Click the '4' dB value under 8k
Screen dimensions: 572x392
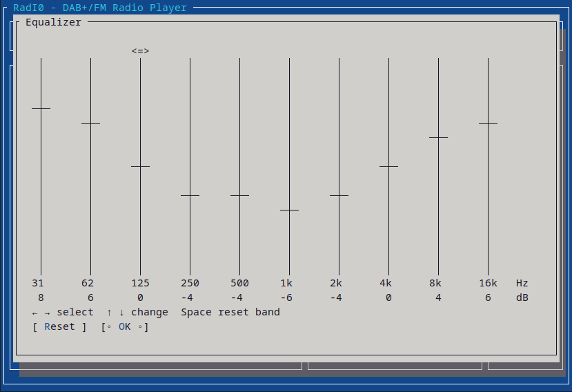click(438, 298)
